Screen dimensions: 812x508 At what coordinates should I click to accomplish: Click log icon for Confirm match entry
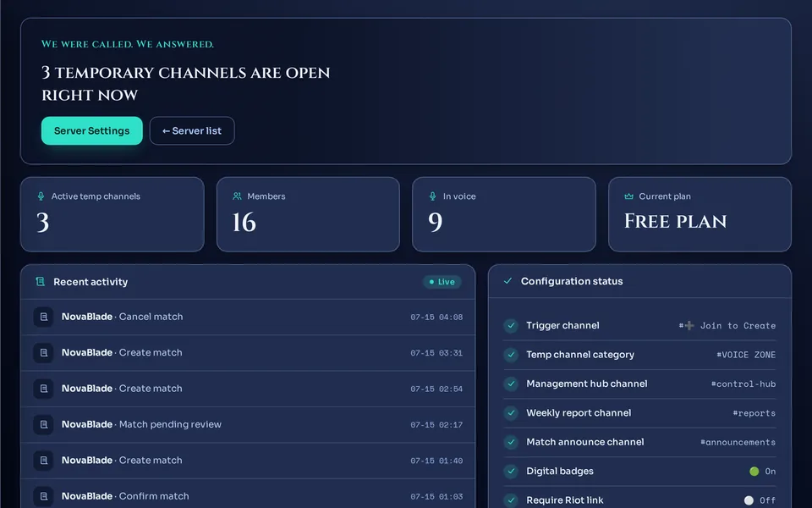43,496
